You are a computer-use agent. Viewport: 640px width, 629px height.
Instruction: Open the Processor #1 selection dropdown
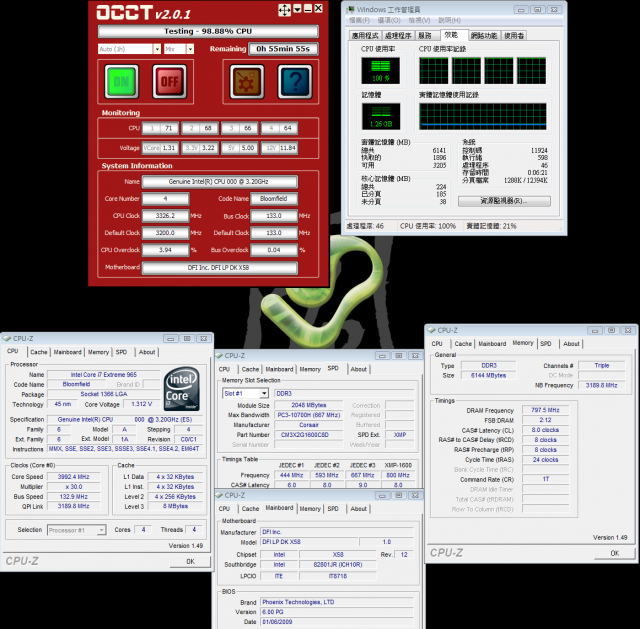(x=101, y=530)
